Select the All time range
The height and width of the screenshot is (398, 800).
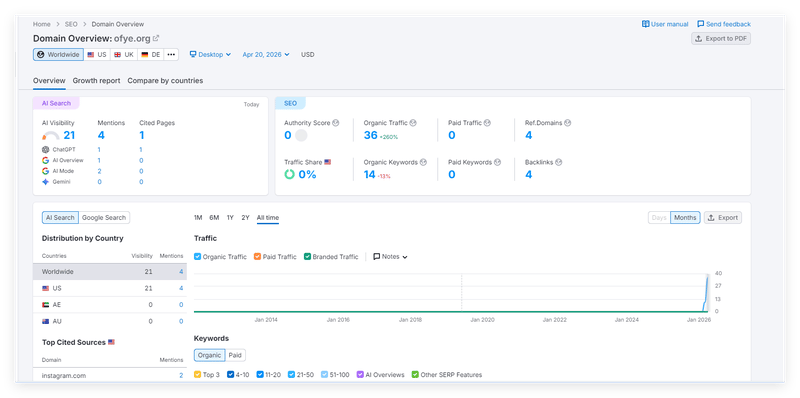[268, 218]
